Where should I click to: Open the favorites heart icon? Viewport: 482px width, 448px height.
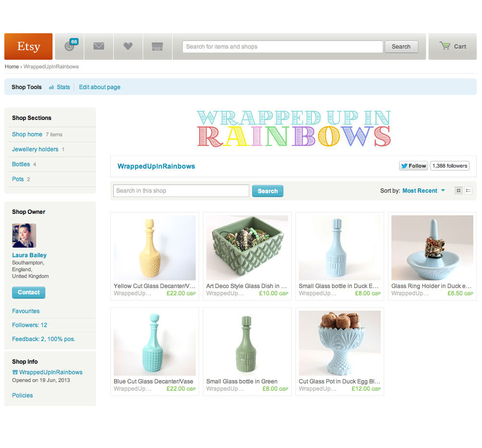(128, 46)
